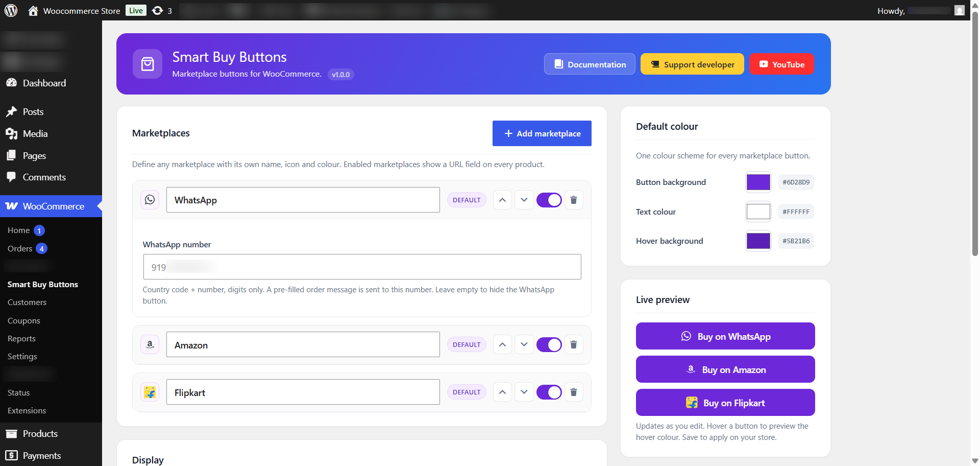Disable the WhatsApp marketplace toggle
Screen dimensions: 980x466
point(549,200)
